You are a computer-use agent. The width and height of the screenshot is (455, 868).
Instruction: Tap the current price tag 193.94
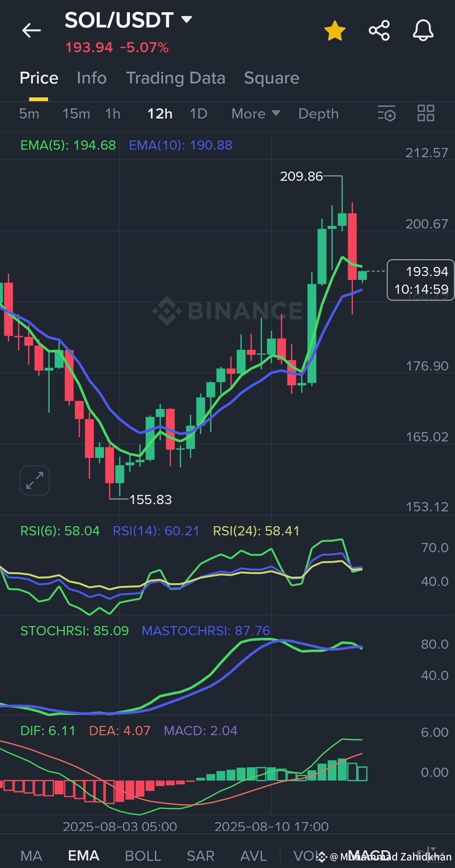coord(420,280)
